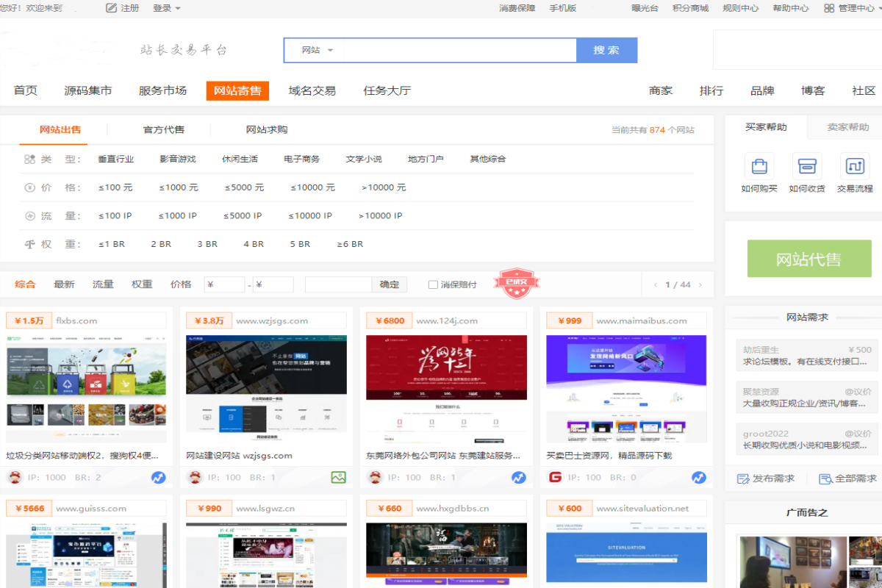
Task: Click image icon on wzjsgs.com card
Action: point(338,478)
